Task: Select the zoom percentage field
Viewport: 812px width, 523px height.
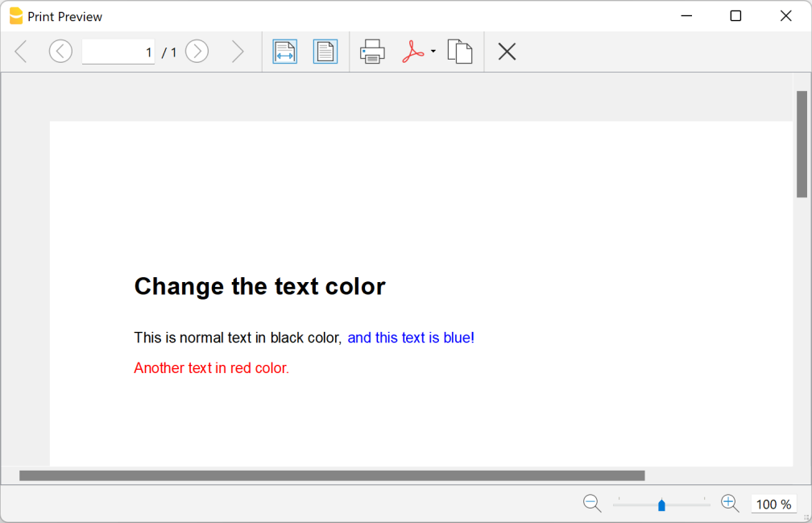Action: pyautogui.click(x=773, y=503)
